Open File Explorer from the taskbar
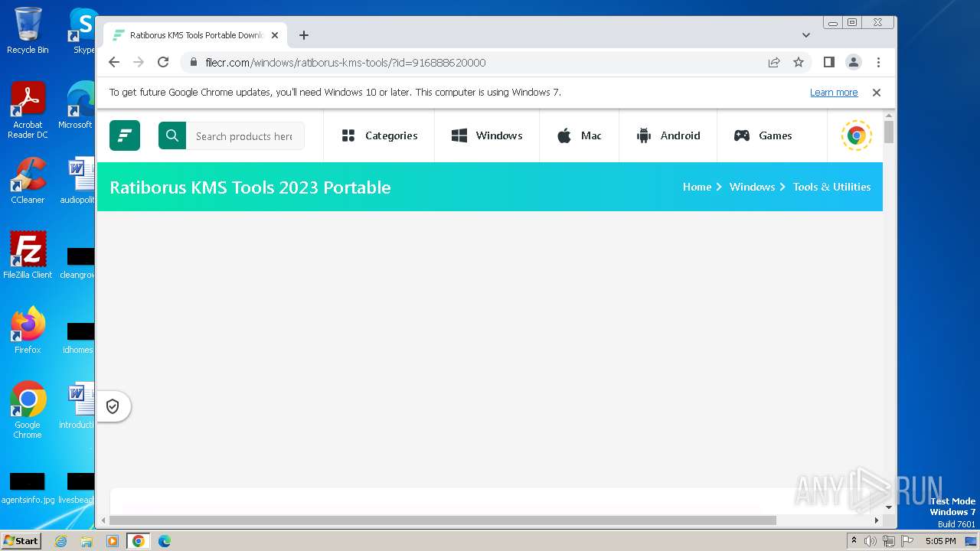The width and height of the screenshot is (980, 551). [x=87, y=541]
